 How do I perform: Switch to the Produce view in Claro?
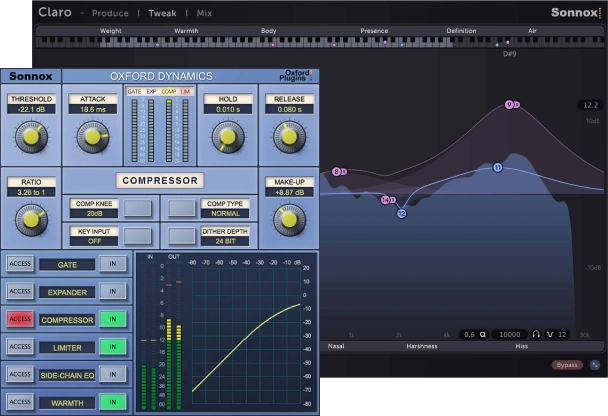point(109,13)
